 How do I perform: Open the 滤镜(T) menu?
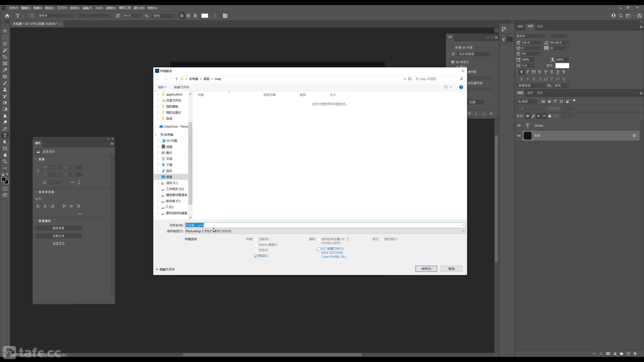[87, 8]
